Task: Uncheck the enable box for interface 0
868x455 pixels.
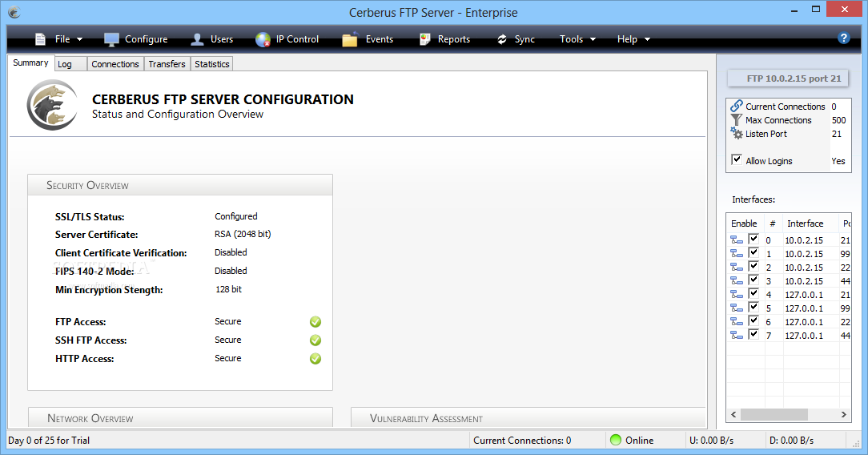Action: click(753, 239)
